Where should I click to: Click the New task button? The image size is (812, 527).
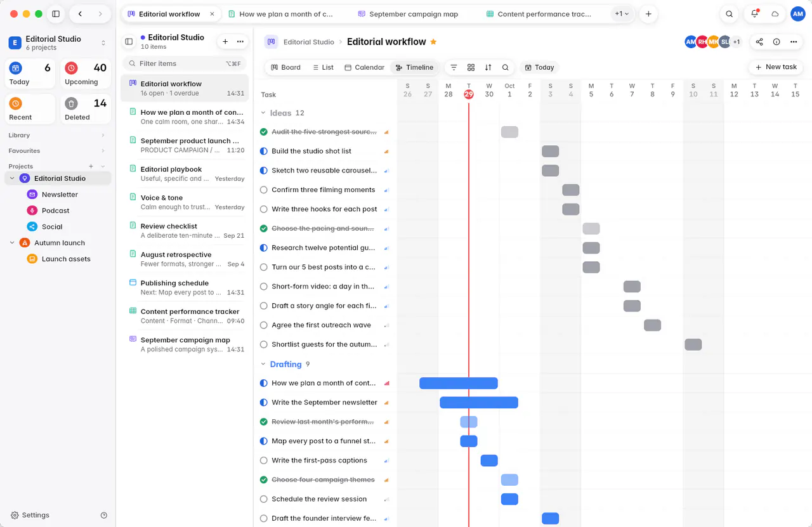(776, 67)
